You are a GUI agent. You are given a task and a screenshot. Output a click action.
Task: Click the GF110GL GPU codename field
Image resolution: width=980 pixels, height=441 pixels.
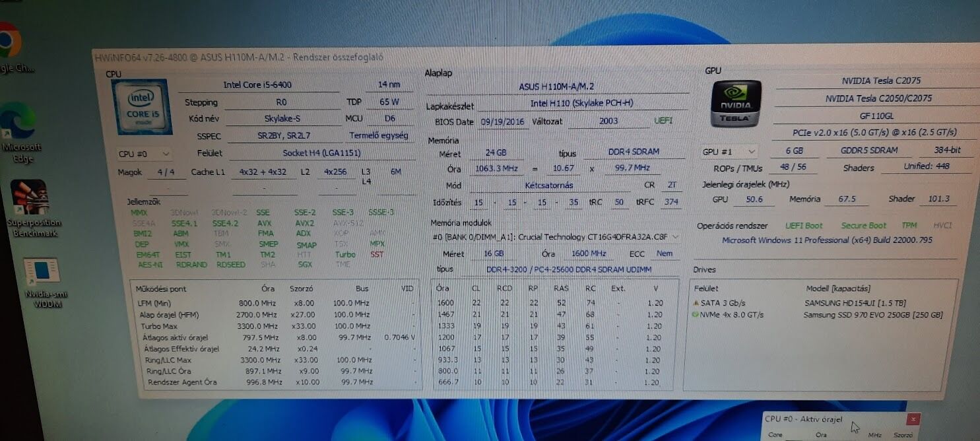coord(878,116)
